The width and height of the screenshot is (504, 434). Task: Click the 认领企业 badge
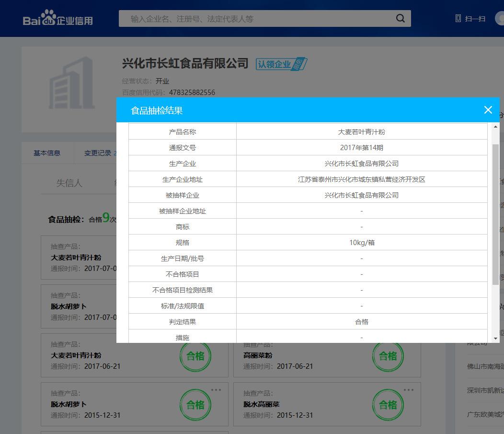pos(281,64)
